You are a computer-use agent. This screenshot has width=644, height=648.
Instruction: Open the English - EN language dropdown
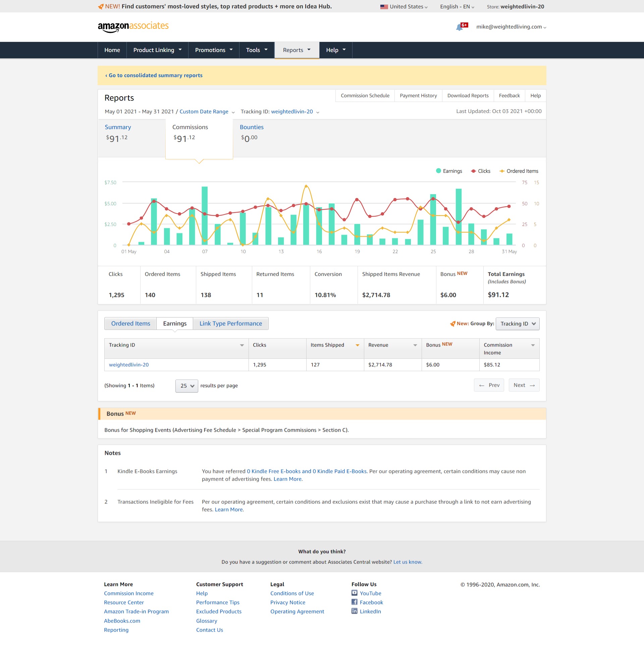[x=457, y=7]
